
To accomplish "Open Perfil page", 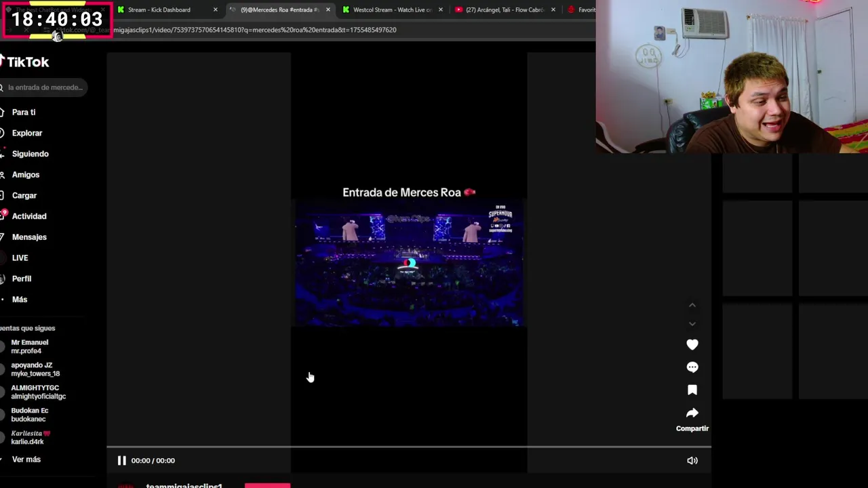I will point(21,279).
